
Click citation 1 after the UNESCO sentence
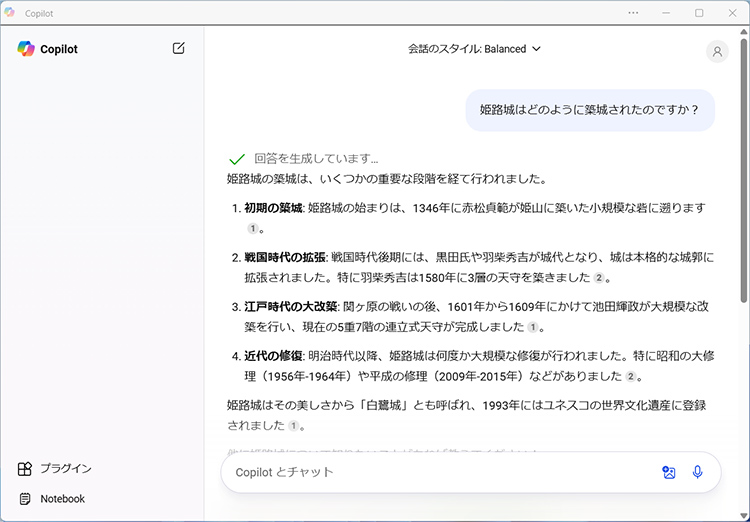coord(293,426)
